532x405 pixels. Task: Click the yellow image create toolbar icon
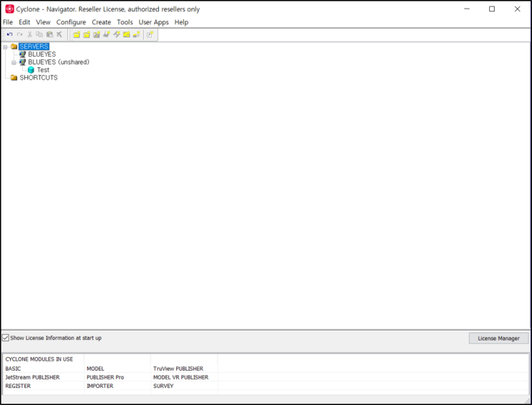point(127,34)
